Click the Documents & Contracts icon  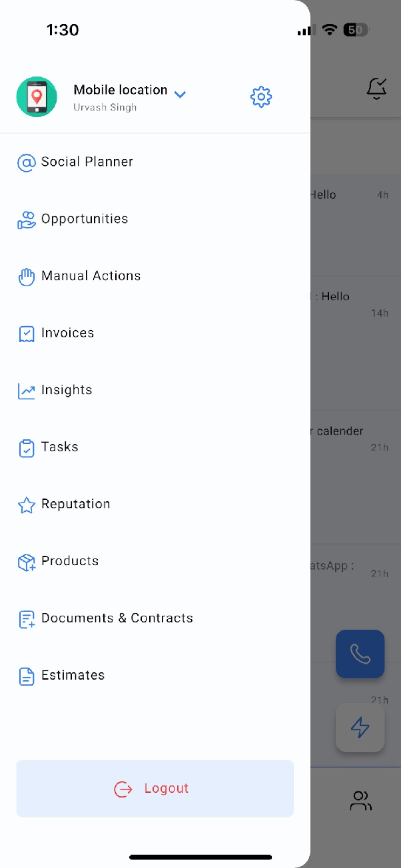(26, 620)
